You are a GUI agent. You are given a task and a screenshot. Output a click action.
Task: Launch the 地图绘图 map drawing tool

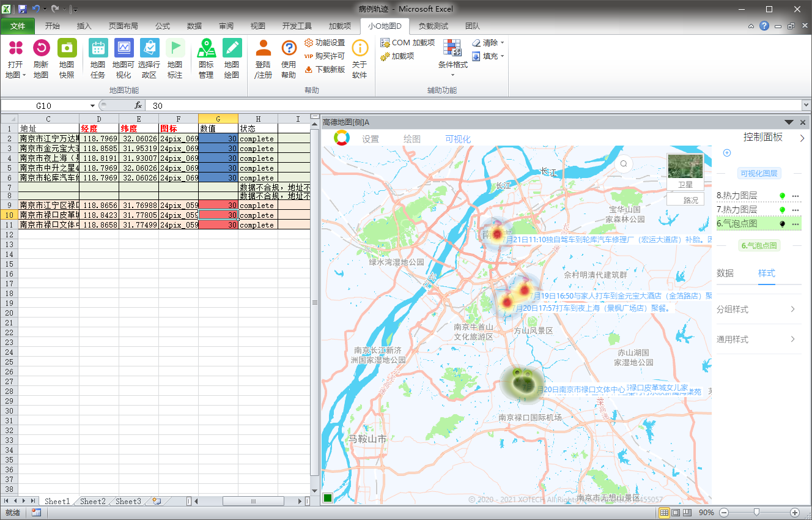(232, 48)
